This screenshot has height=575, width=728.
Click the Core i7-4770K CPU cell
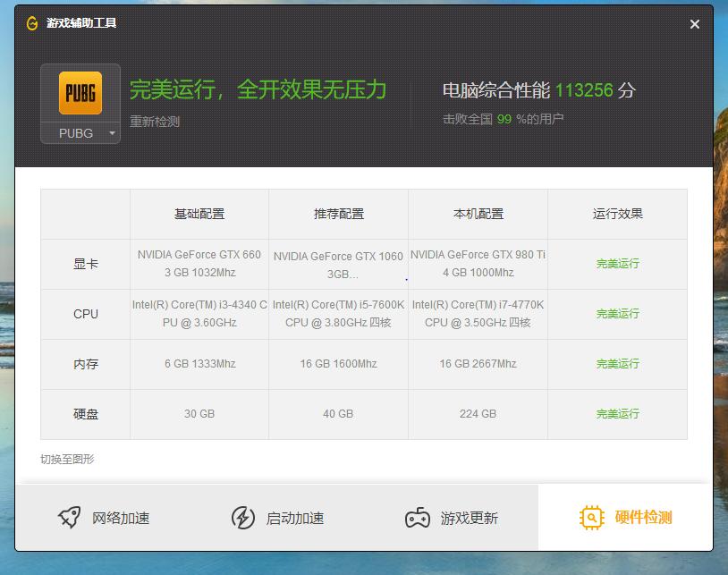click(x=478, y=314)
